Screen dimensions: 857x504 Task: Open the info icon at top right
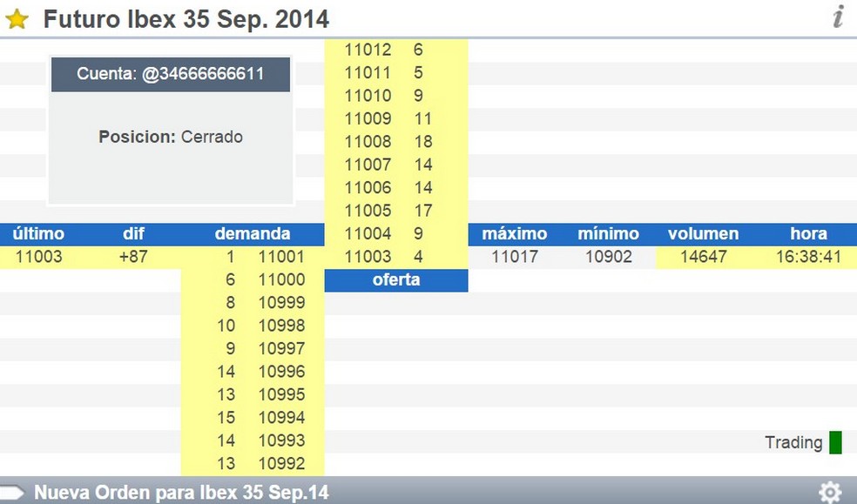pyautogui.click(x=838, y=17)
